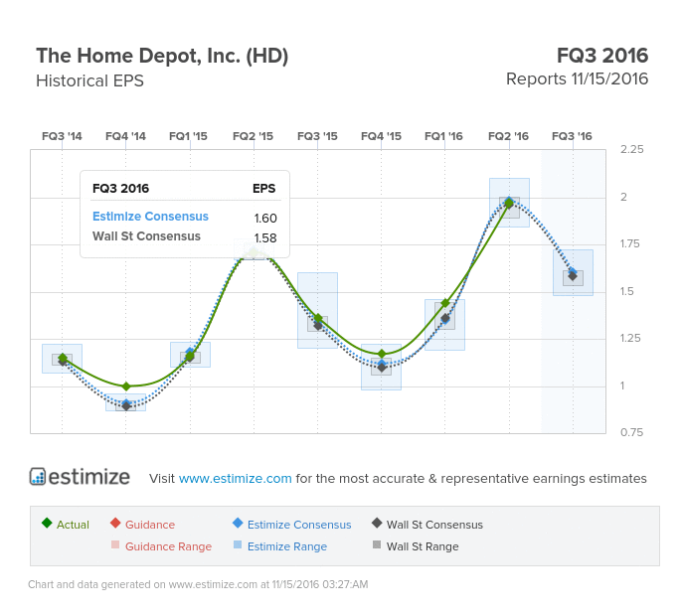The height and width of the screenshot is (616, 681).
Task: Click the green actual point at FQ2 '16
Action: [x=509, y=203]
